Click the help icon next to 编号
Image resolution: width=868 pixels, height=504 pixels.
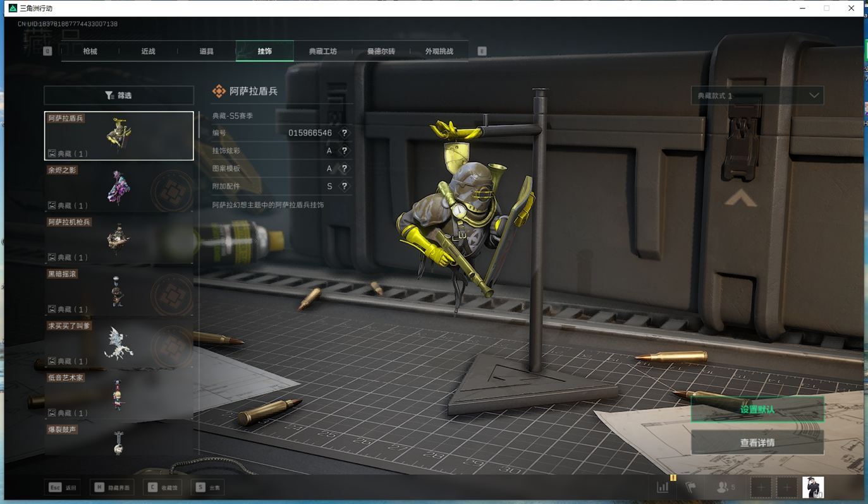coord(345,133)
